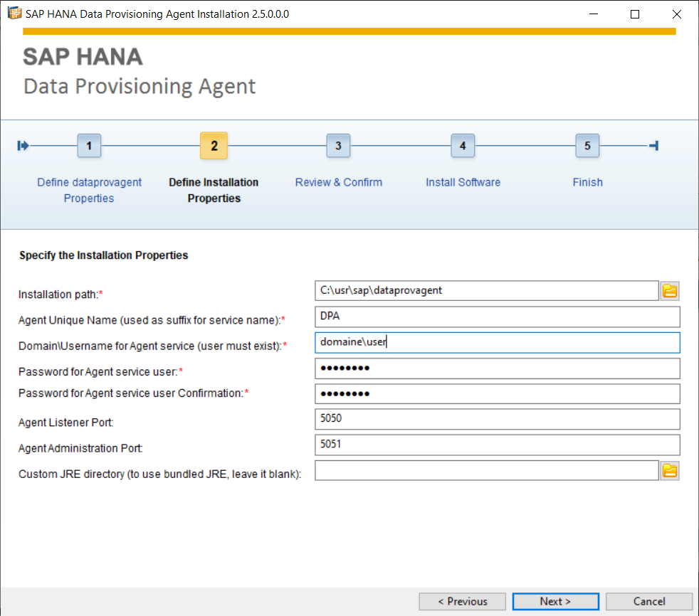The width and height of the screenshot is (699, 616).
Task: Click step 5 number box
Action: click(x=587, y=146)
